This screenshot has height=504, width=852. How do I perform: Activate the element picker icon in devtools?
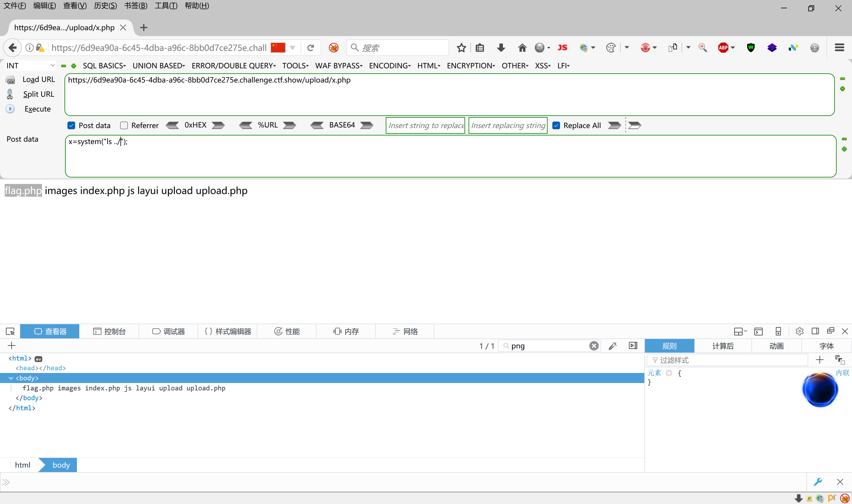tap(10, 332)
